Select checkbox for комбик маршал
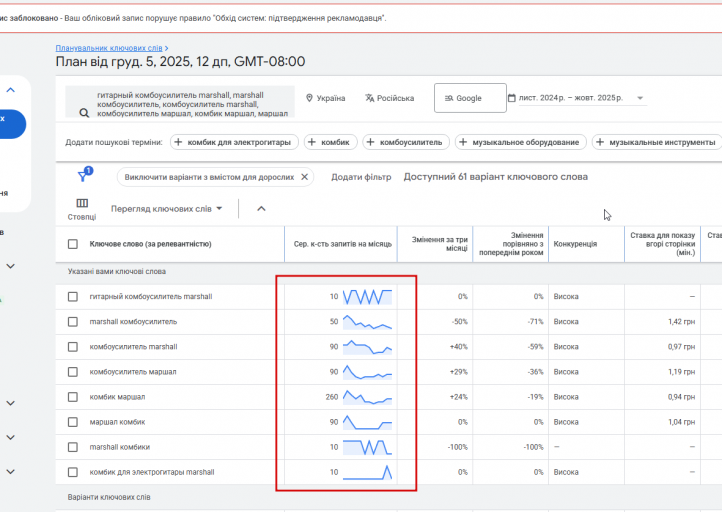The image size is (722, 512). 73,397
